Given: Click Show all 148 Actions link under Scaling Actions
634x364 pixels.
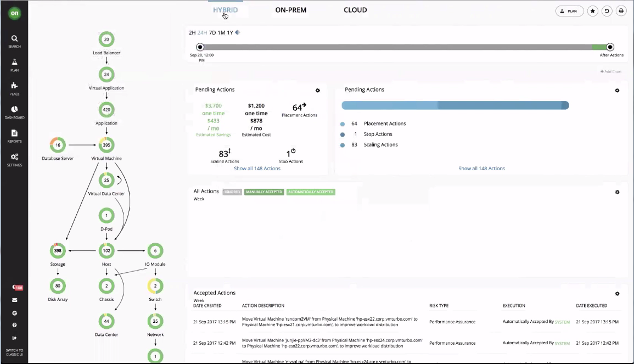Looking at the screenshot, I should pos(257,169).
